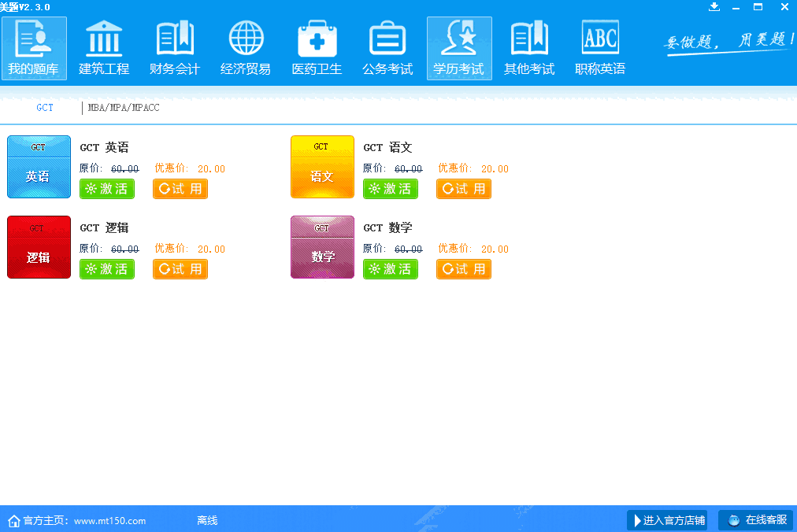This screenshot has width=797, height=532.
Task: Click the GCT 英语 blue course tile
Action: 39,167
